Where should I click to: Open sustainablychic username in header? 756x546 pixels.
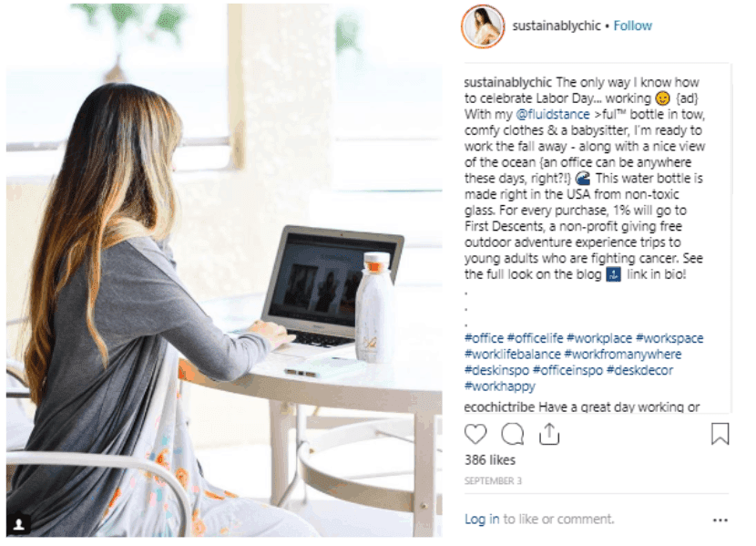(x=556, y=26)
